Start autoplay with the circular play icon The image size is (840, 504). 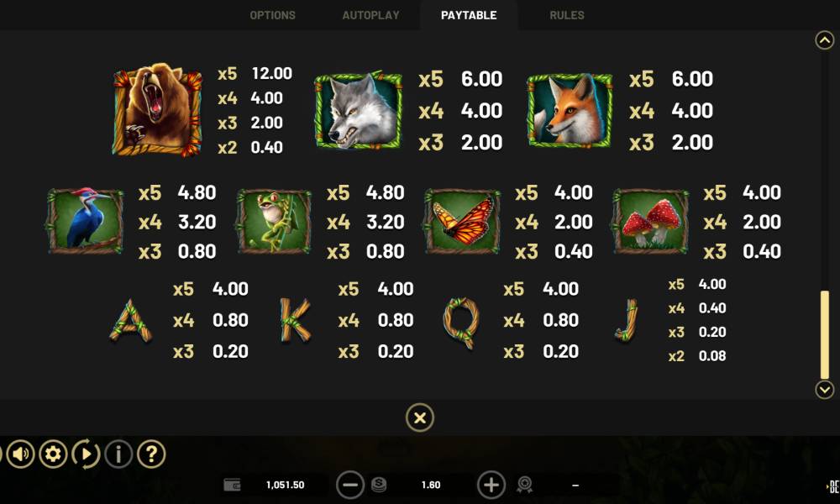(x=86, y=454)
